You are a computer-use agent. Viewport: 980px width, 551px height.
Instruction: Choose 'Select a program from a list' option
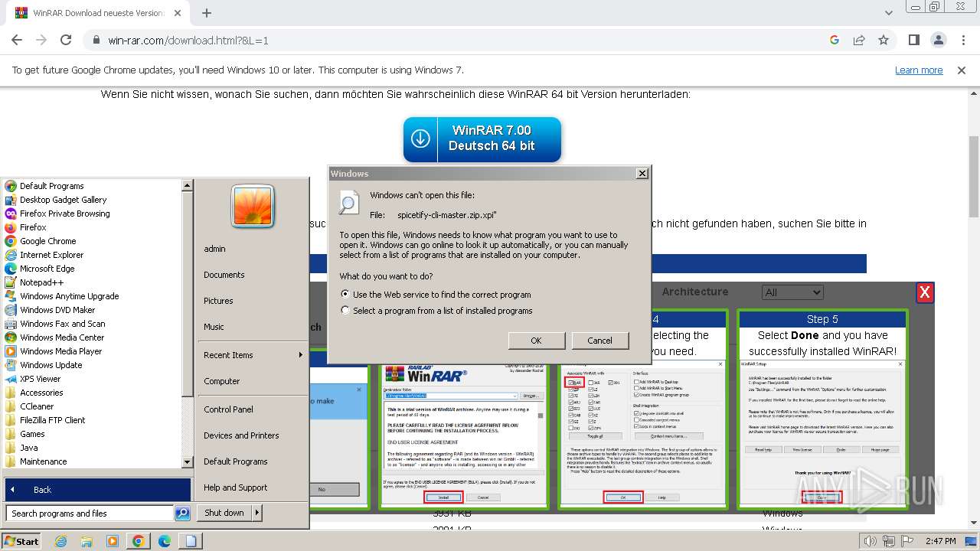click(x=345, y=311)
